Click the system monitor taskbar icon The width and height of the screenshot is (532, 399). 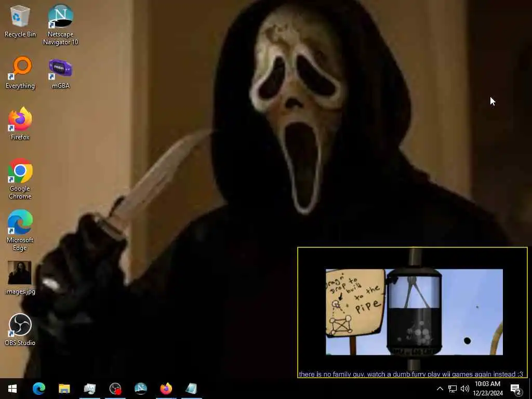coord(89,389)
